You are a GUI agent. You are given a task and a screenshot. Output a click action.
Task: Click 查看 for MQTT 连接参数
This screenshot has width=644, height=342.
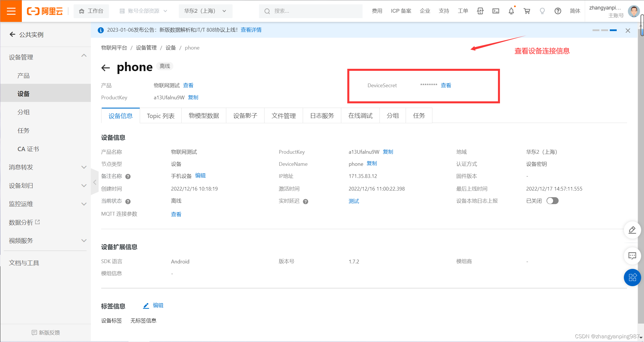176,214
